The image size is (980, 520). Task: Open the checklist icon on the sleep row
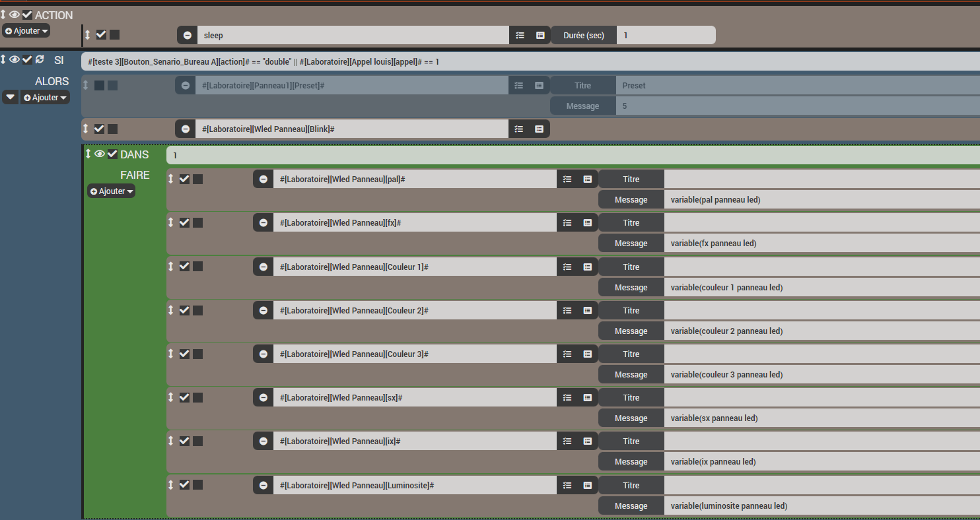click(520, 35)
